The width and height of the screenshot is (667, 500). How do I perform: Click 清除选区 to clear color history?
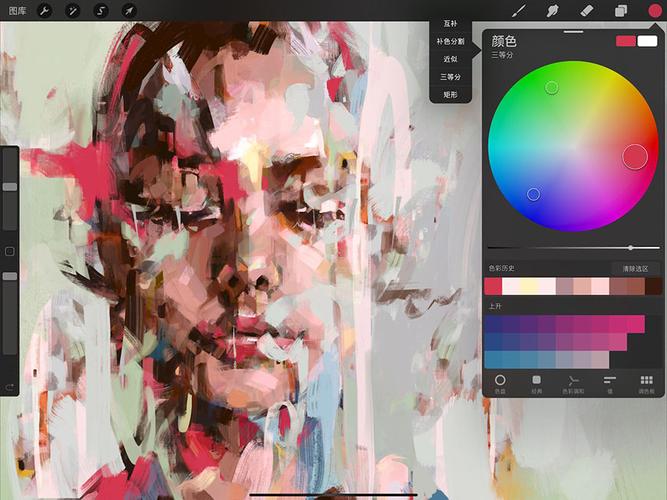635,269
